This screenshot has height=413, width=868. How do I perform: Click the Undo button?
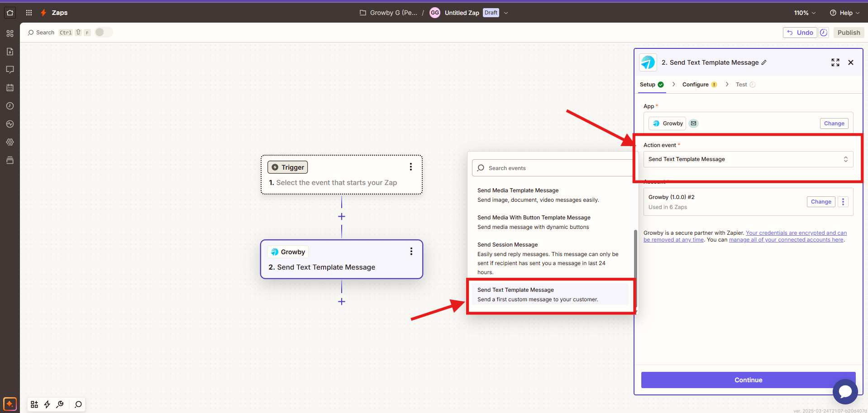point(800,33)
